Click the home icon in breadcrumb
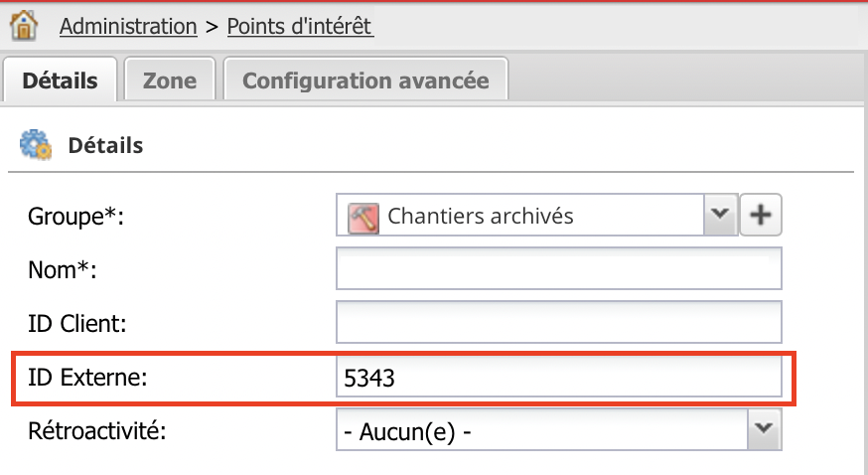 tap(22, 24)
